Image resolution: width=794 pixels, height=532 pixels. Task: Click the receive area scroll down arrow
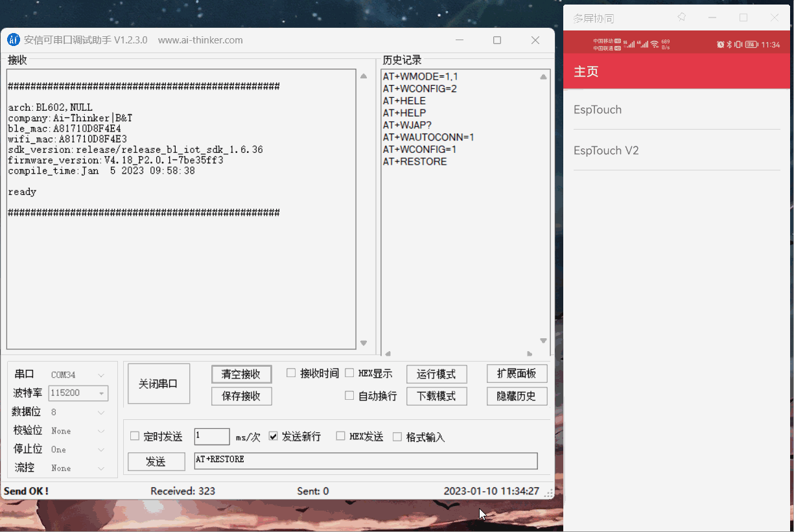pos(364,343)
